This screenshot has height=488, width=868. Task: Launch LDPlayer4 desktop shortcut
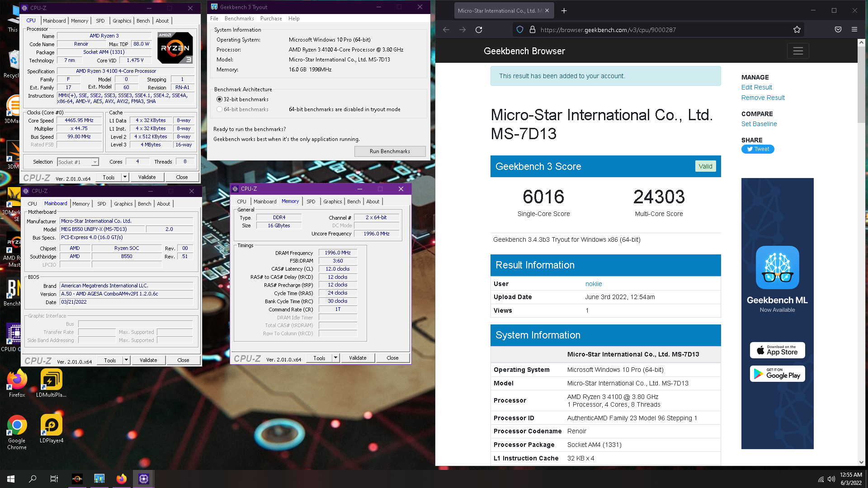[x=51, y=429]
